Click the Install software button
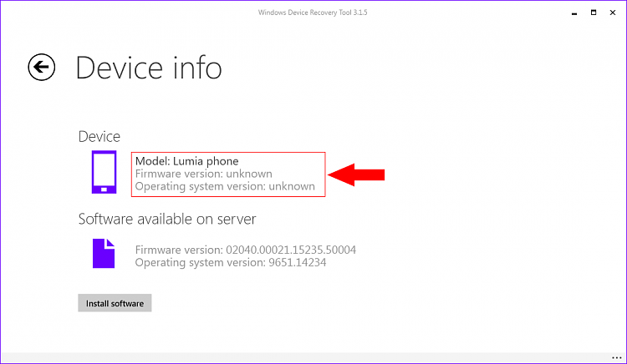This screenshot has height=364, width=627. click(115, 303)
